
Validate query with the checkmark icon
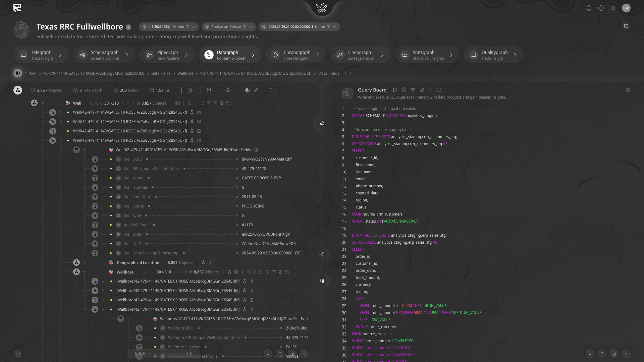tap(404, 90)
